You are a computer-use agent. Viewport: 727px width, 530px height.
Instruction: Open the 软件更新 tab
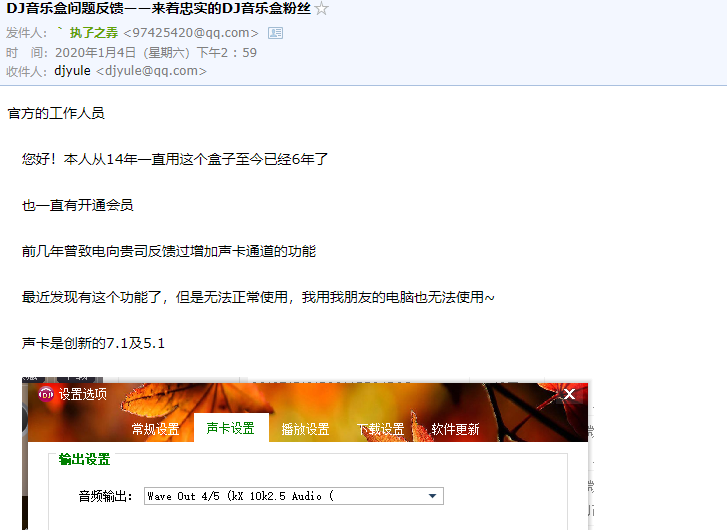455,429
